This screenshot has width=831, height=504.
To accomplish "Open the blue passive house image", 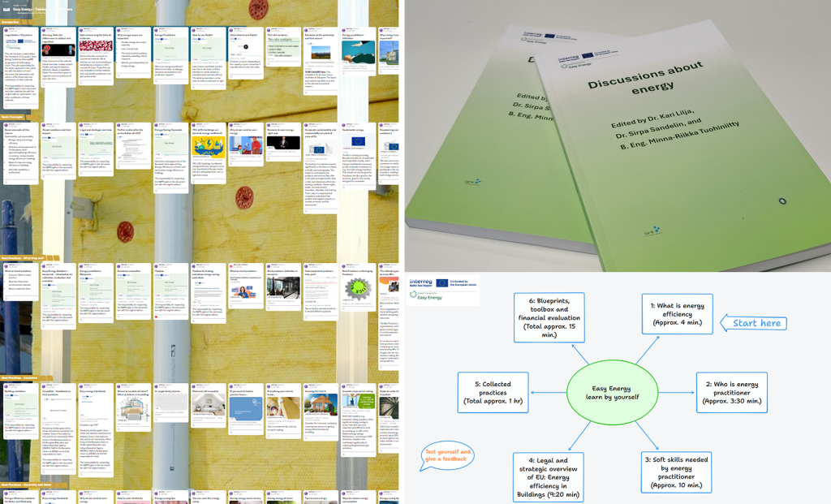I will pyautogui.click(x=246, y=409).
